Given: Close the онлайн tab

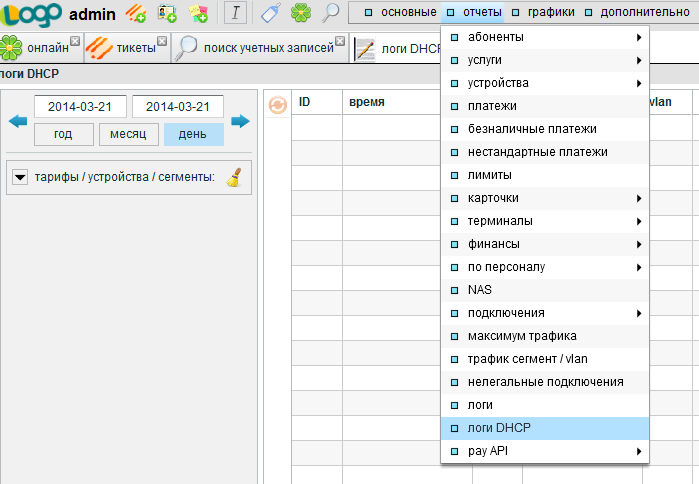Looking at the screenshot, I should point(75,41).
